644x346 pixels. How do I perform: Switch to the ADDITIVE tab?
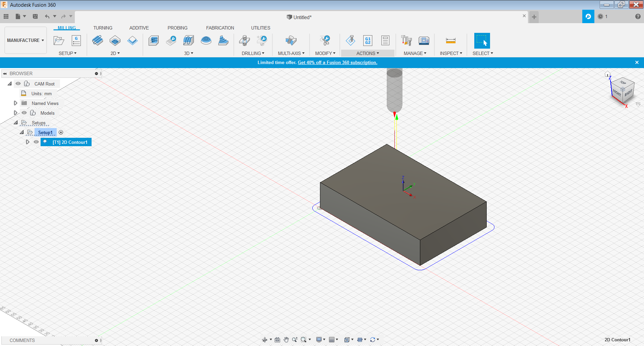(139, 28)
